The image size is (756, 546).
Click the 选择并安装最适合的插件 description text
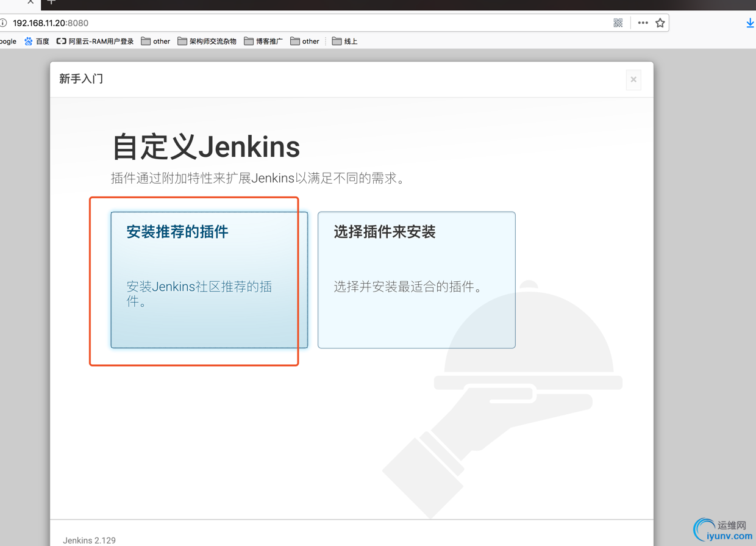(x=408, y=287)
